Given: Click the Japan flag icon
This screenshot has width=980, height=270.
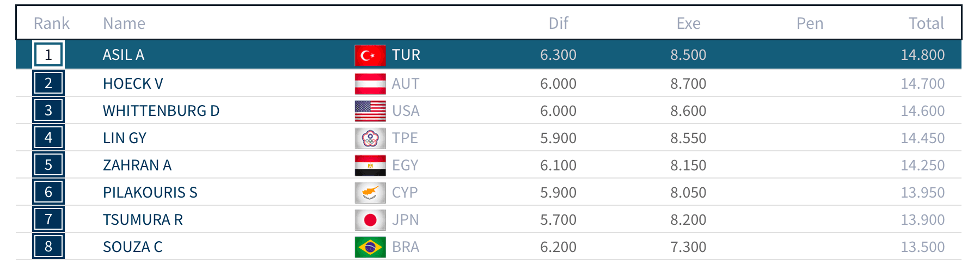Looking at the screenshot, I should [370, 220].
